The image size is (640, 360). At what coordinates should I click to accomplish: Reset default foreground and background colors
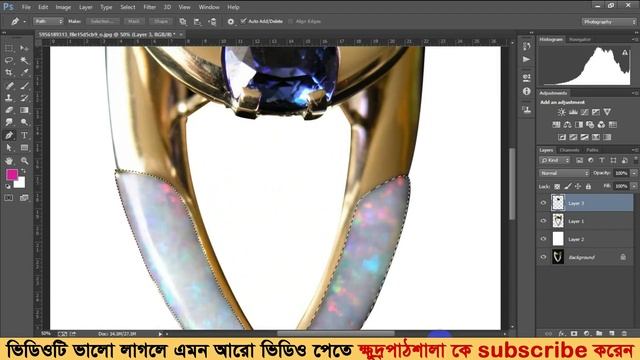7,186
